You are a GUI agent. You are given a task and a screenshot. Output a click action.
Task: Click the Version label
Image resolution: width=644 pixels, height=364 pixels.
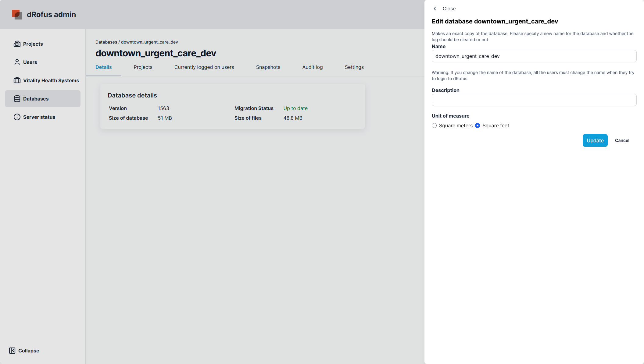pyautogui.click(x=118, y=108)
